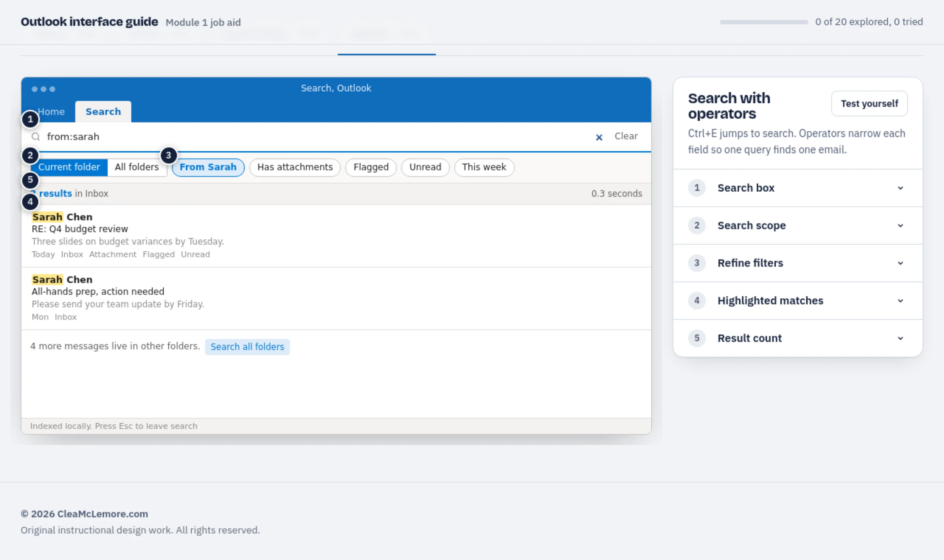Screen dimensions: 944x560
Task: Switch search scope to All folders
Action: pos(136,167)
